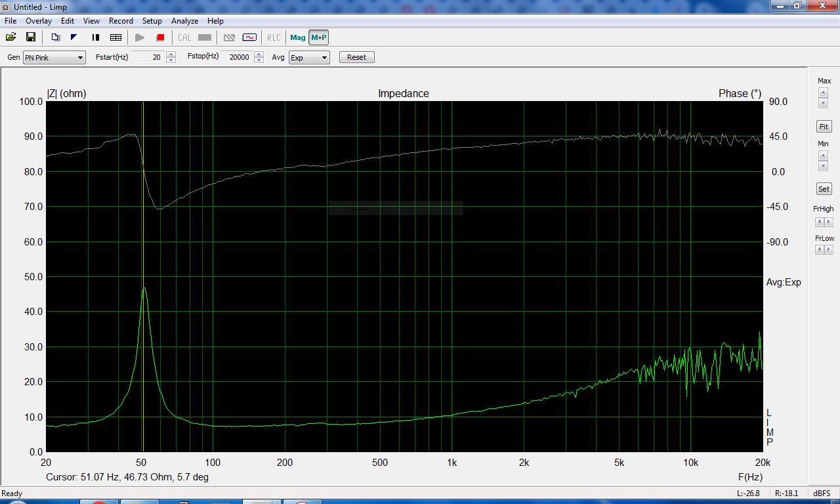Click the red wave curve toolbar icon
840x504 pixels.
[249, 37]
